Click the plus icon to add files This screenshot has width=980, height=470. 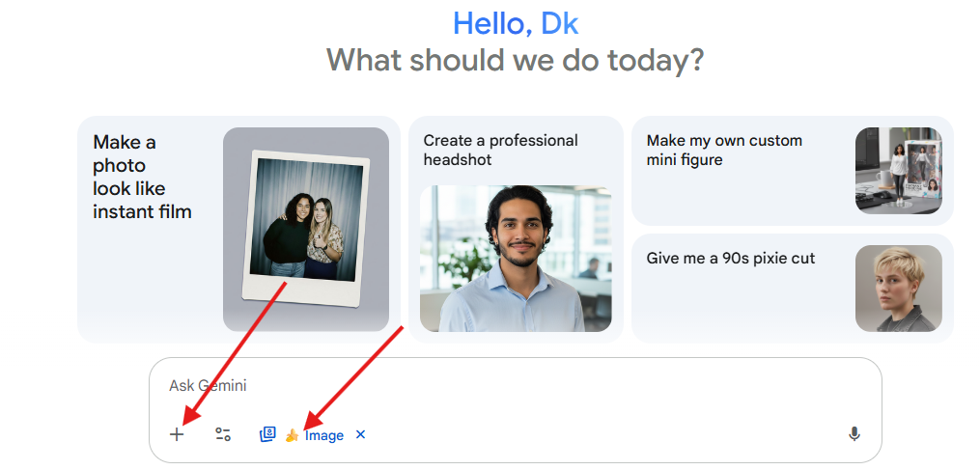point(177,434)
